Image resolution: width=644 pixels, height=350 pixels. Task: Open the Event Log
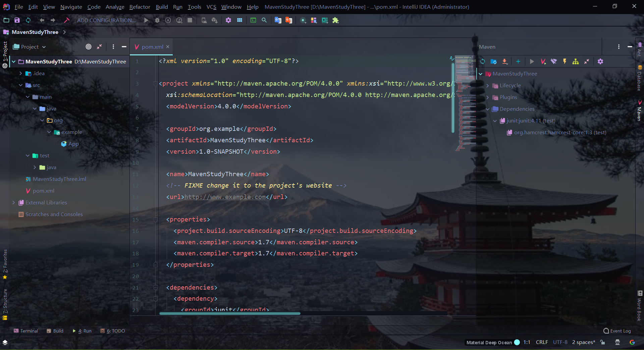point(617,331)
